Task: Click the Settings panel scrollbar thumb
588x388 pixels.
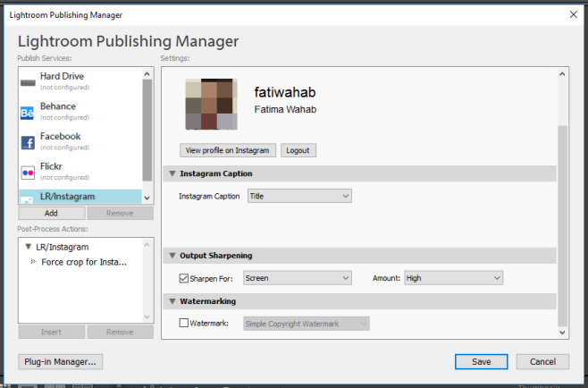Action: click(562, 226)
